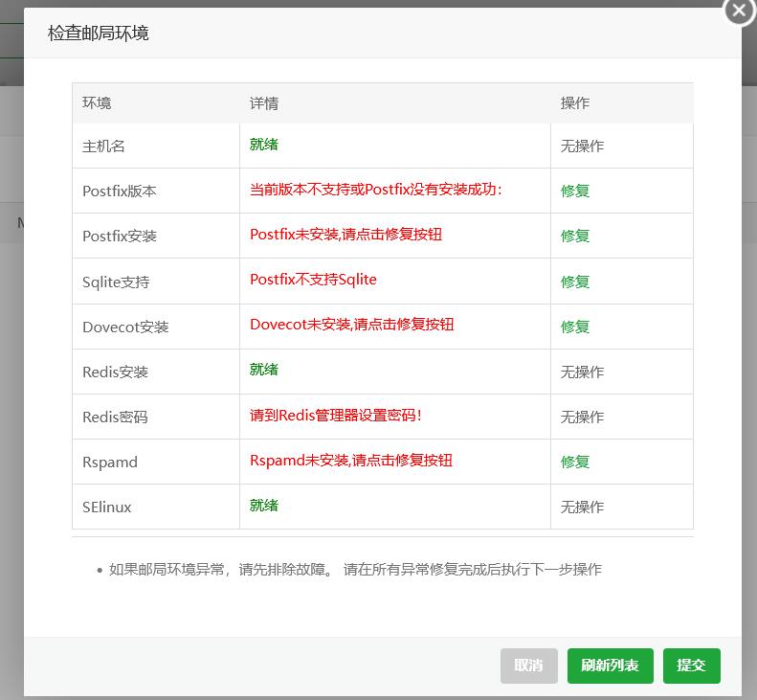Click the 操作 column header
This screenshot has height=700, width=757.
(x=574, y=102)
